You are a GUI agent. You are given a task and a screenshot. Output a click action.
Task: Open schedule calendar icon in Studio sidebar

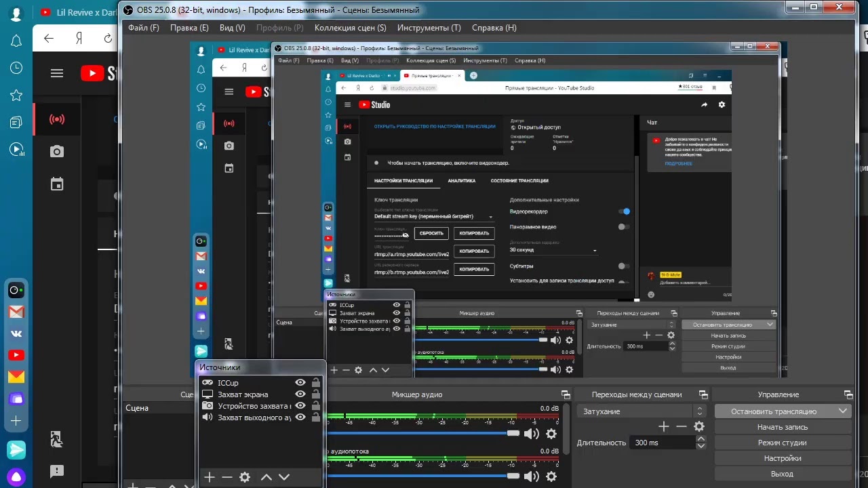tap(57, 184)
